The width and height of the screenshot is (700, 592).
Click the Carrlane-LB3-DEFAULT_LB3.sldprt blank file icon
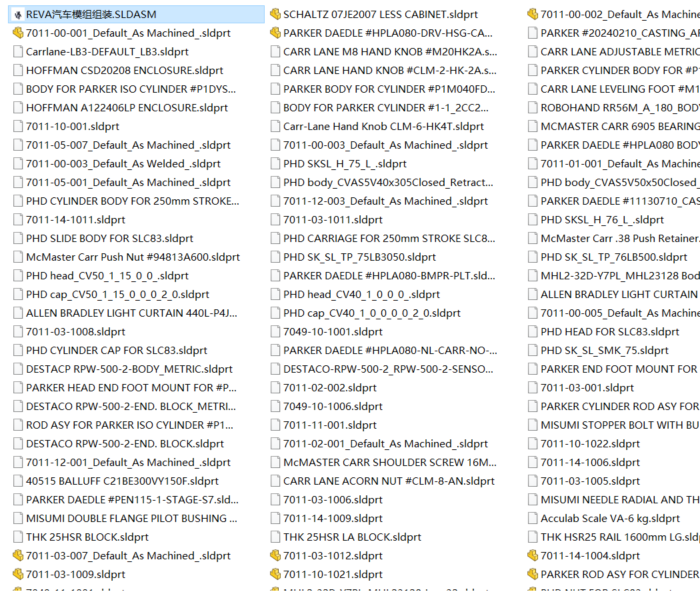pos(18,52)
